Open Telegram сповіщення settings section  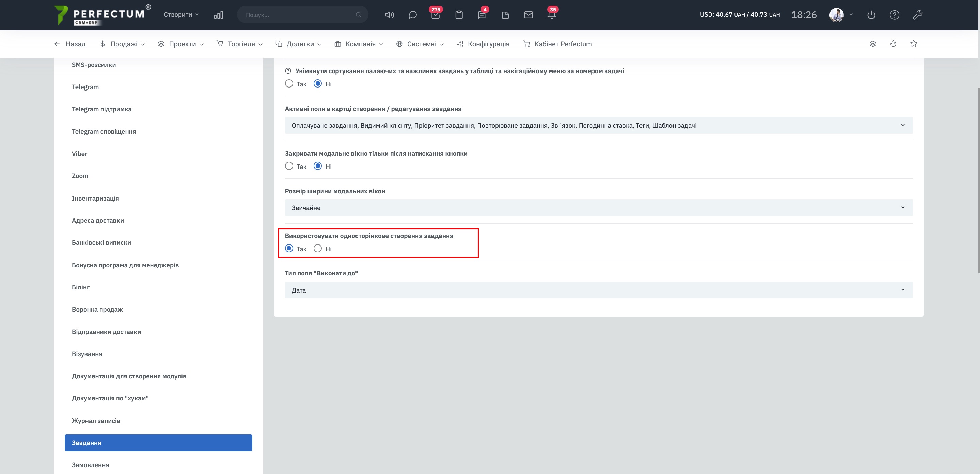click(x=104, y=132)
